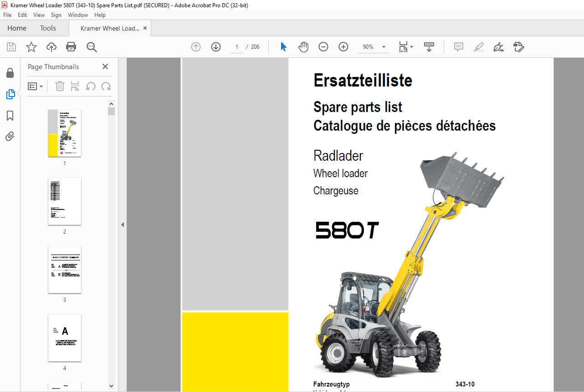Close the Kramer Wheel Load document tab
Image resolution: width=584 pixels, height=392 pixels.
145,28
